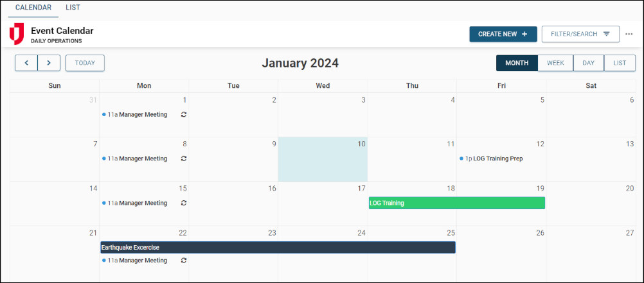Expand the Filter/Search panel
This screenshot has height=283, width=644.
[580, 34]
